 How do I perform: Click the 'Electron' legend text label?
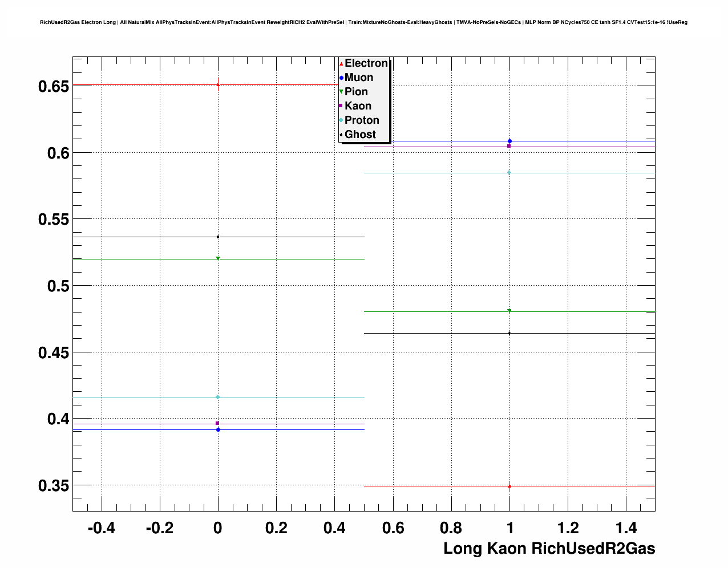(366, 63)
